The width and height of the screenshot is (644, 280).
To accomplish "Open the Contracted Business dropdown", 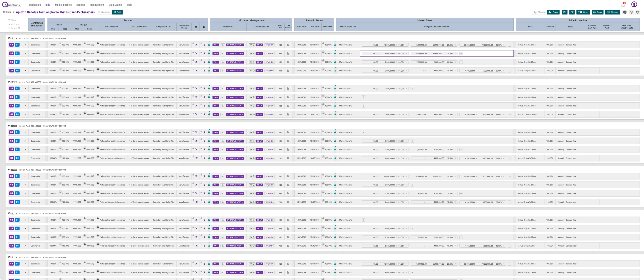I will [36, 24].
